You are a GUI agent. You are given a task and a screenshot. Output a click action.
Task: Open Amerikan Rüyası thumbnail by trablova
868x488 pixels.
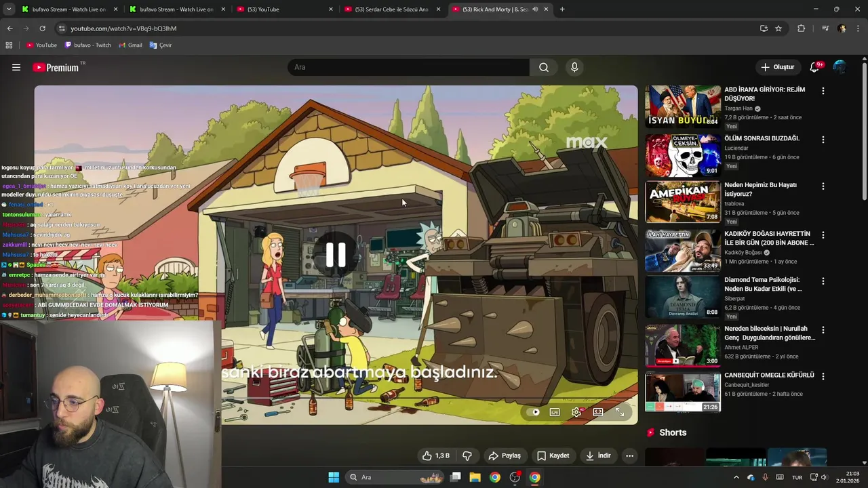click(683, 201)
